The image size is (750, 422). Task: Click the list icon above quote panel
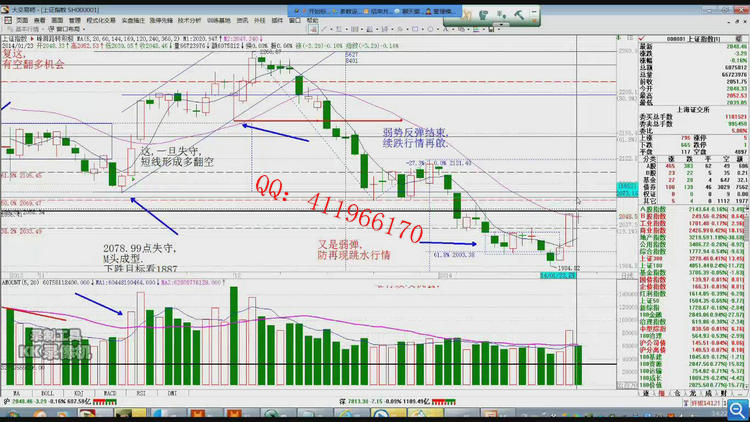(x=630, y=38)
